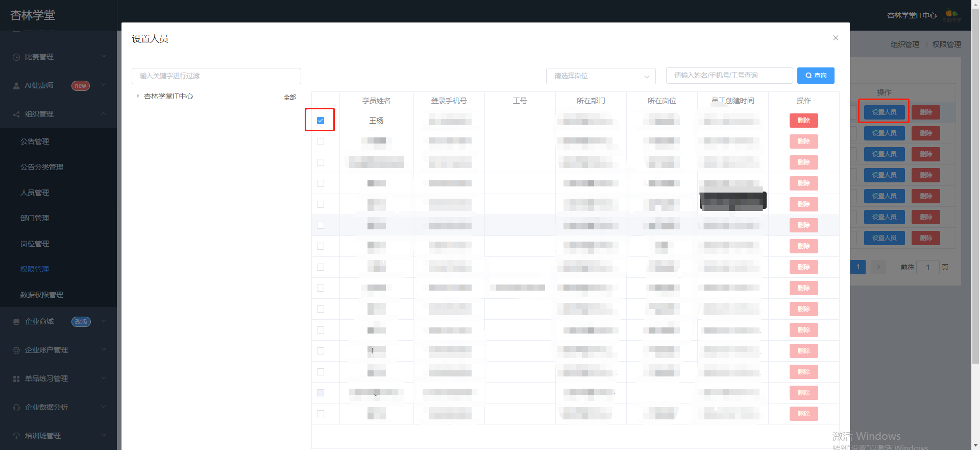The width and height of the screenshot is (980, 450).
Task: Open 公告分类管理 in the sidebar
Action: (42, 167)
